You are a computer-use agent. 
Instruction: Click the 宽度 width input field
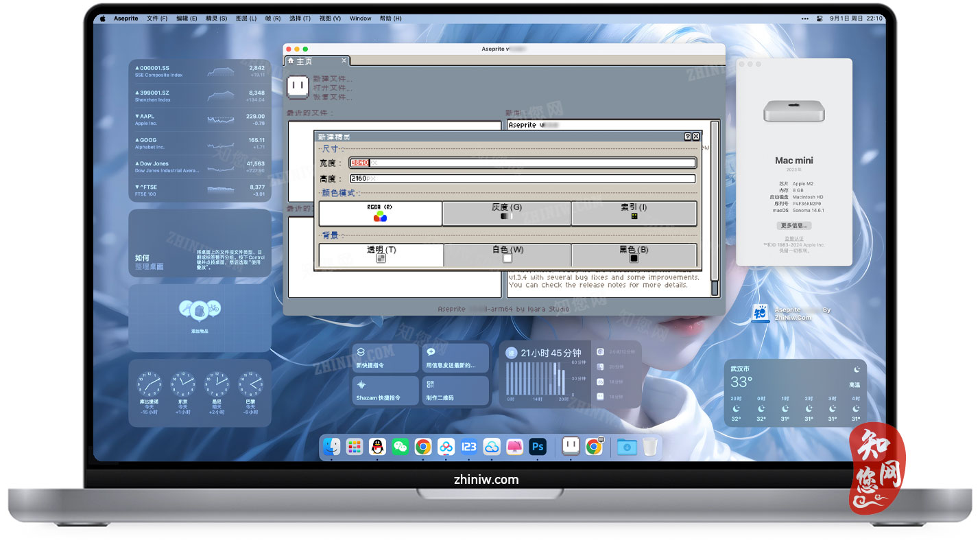[x=523, y=163]
